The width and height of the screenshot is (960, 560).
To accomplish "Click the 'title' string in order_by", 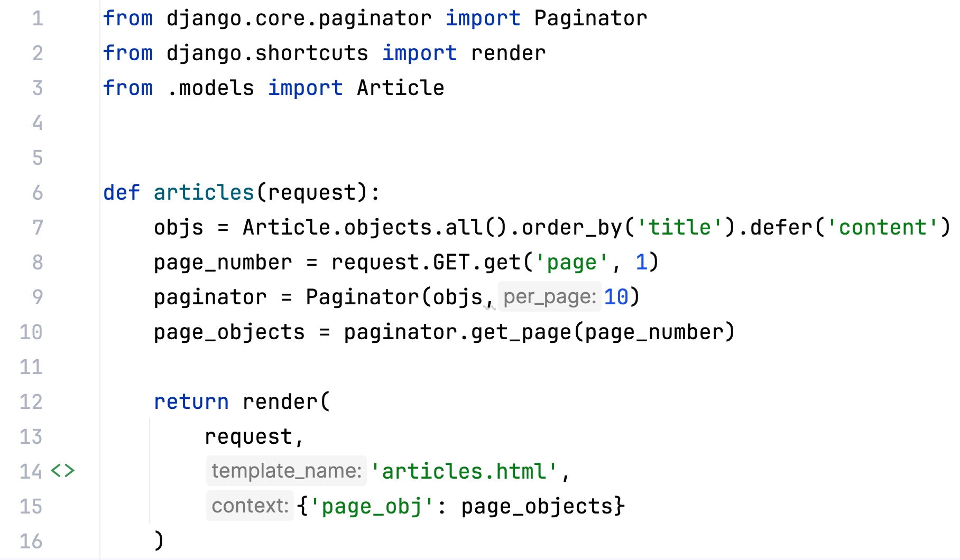I will coord(679,228).
